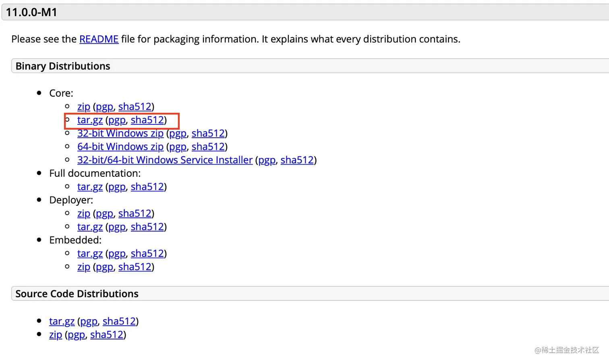Download source code zip
This screenshot has width=609, height=364.
pos(56,335)
